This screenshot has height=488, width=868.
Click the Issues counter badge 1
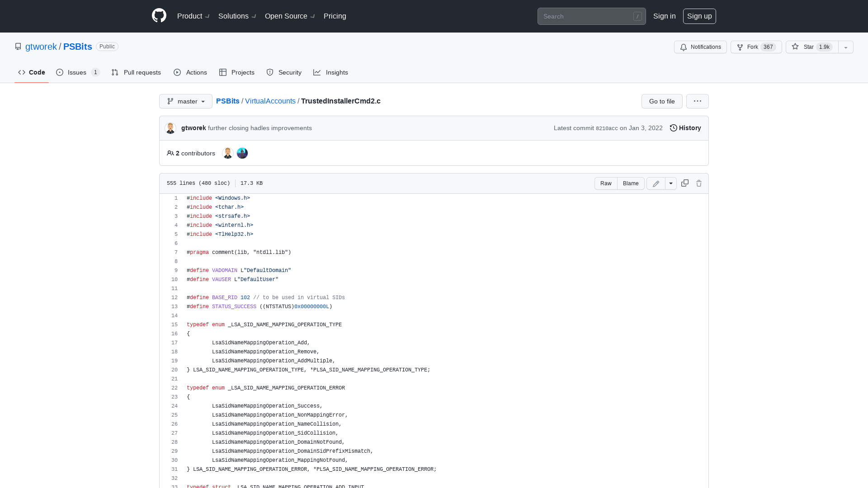coord(95,72)
